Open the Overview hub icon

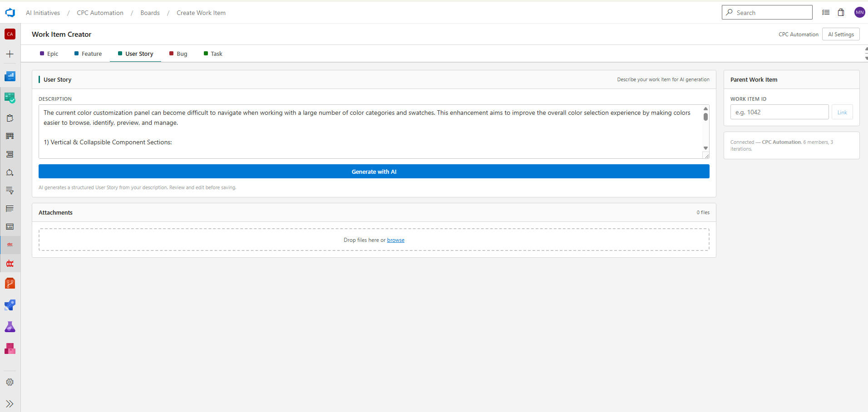pos(10,76)
